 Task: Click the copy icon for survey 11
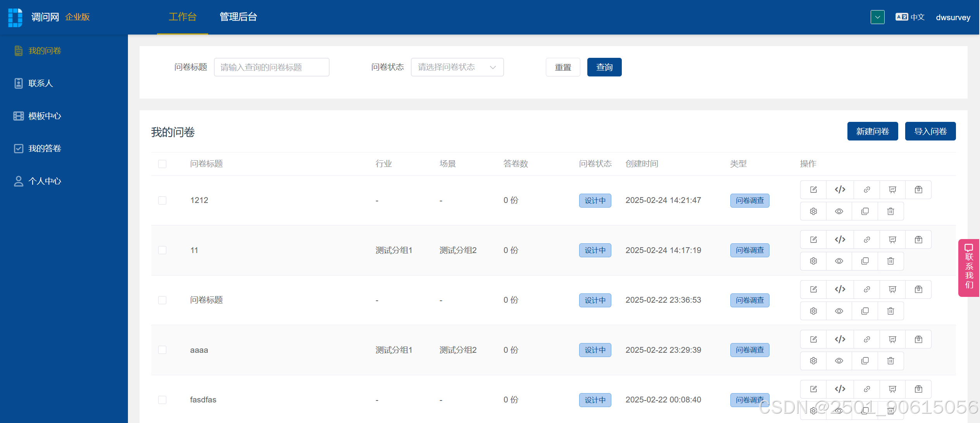(865, 261)
